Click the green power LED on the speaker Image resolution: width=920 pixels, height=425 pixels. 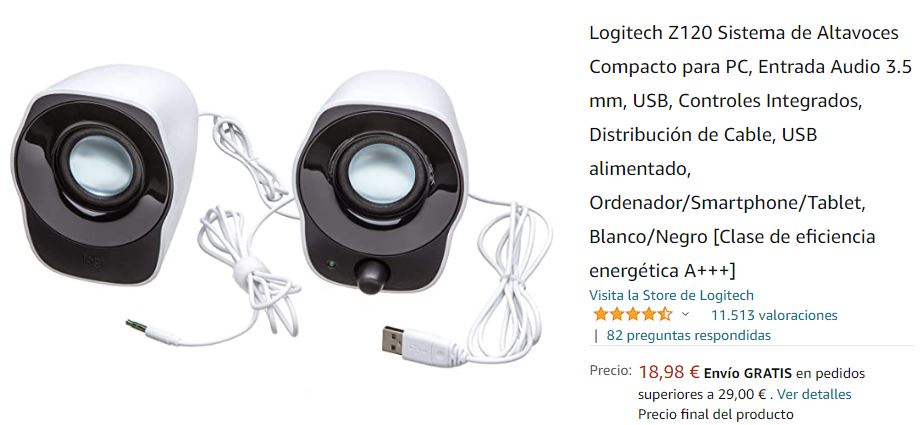332,264
